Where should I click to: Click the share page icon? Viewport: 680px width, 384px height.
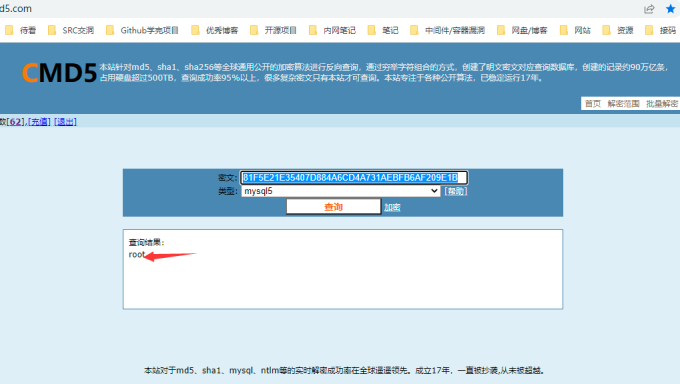point(649,9)
